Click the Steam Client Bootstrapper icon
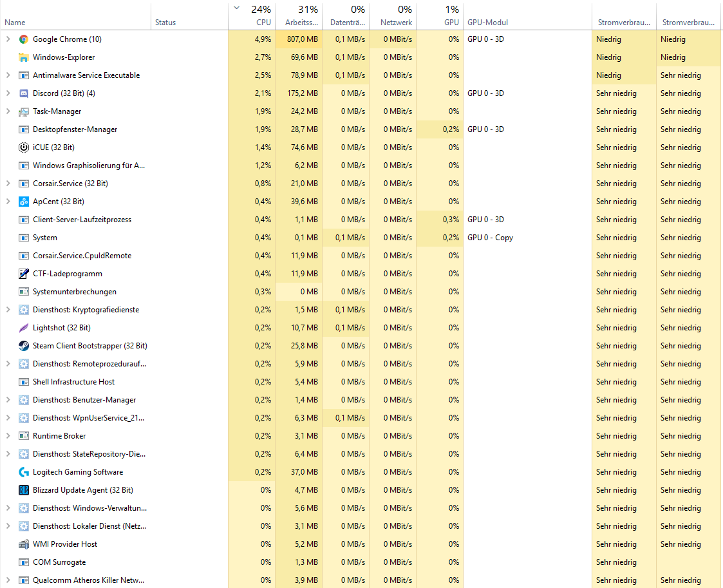This screenshot has width=723, height=588. click(24, 346)
